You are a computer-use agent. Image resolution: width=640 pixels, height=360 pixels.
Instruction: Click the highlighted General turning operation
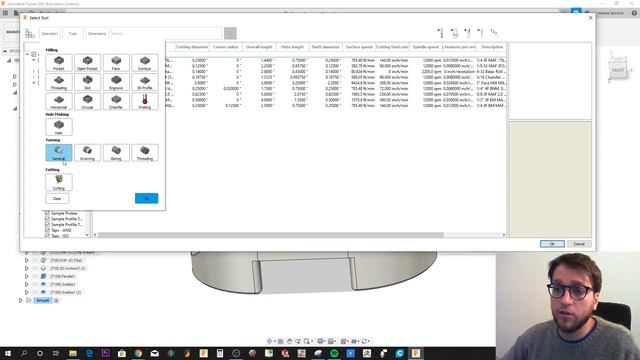point(59,153)
